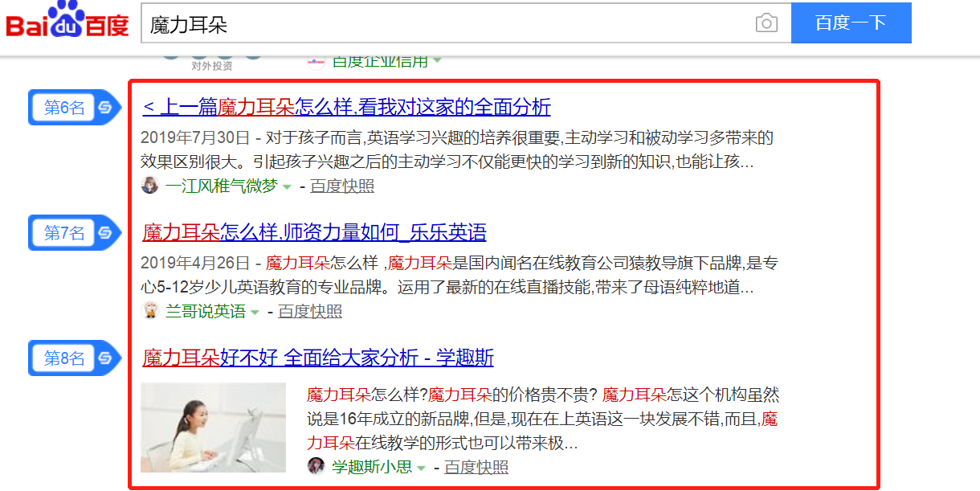
Task: Click the 百度企业信用 link
Action: (379, 61)
